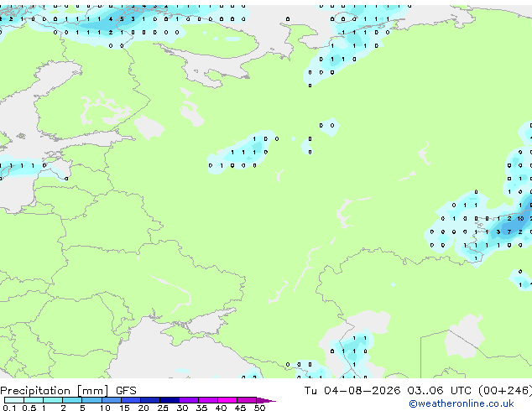
Task: Click the "(00+246)" forecast offset text
Action: tap(505, 391)
